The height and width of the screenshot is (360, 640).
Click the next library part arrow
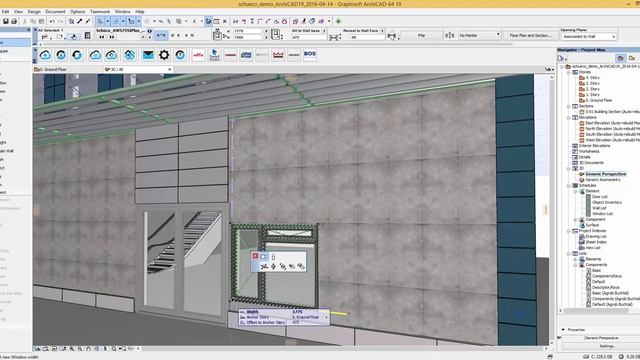tap(111, 37)
